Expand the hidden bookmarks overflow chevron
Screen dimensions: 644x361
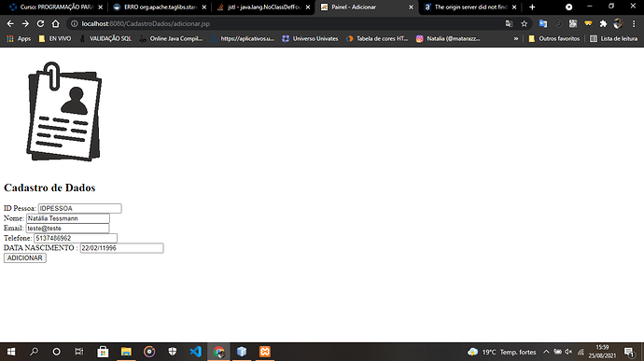(x=516, y=38)
